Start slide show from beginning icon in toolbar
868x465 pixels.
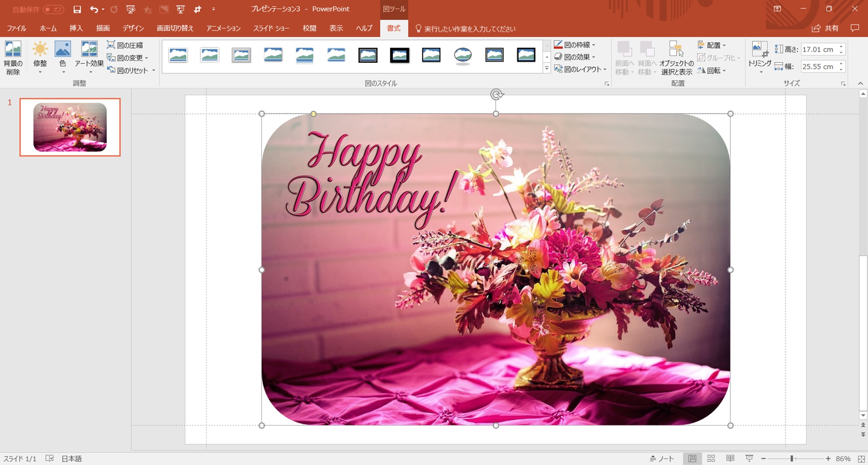pos(131,9)
